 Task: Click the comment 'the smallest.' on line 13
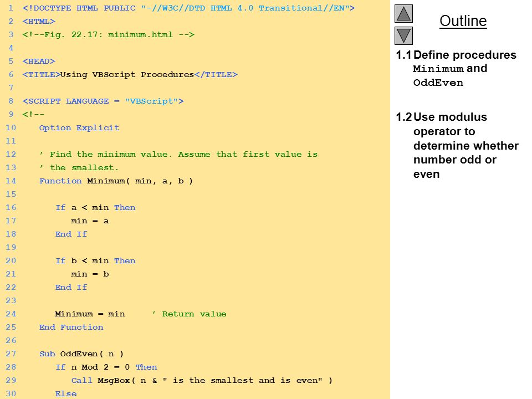click(79, 167)
